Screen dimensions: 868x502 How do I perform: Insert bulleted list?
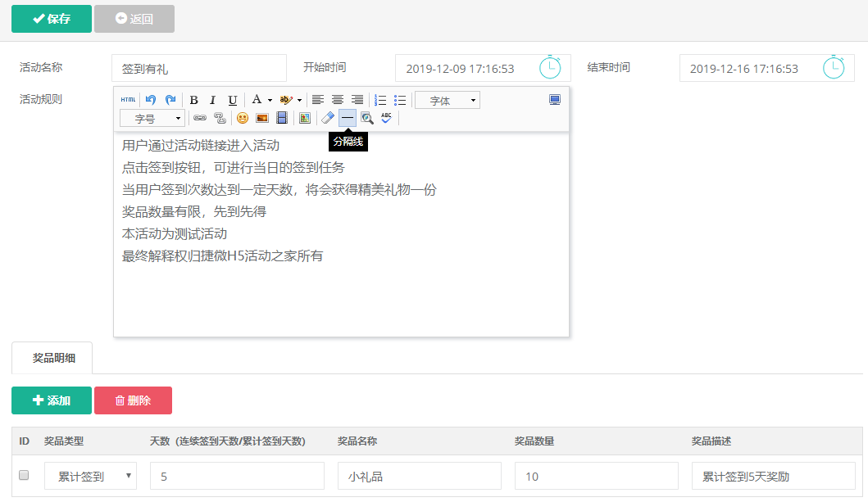[400, 100]
